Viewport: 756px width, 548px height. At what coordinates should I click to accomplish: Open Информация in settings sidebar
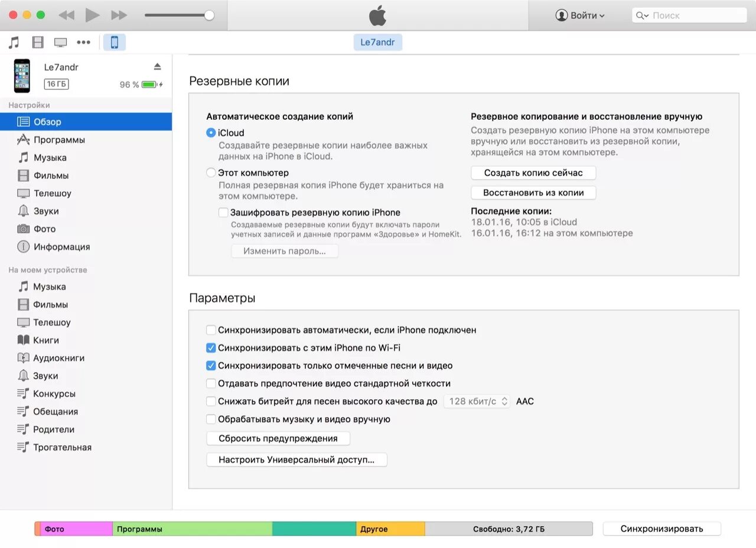[x=86, y=247]
